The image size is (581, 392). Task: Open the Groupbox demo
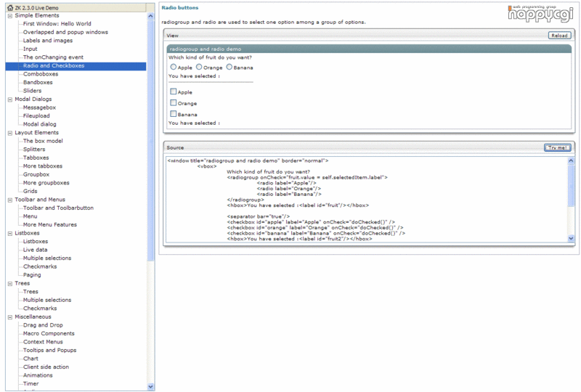(36, 174)
